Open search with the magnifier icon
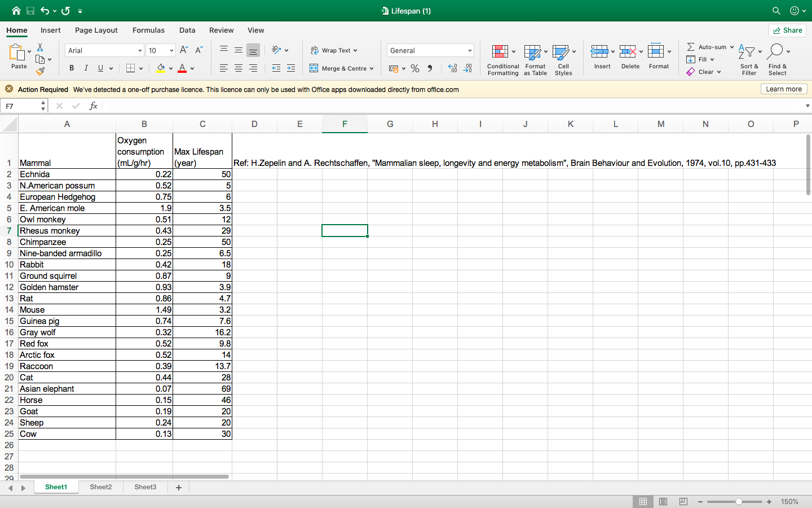Image resolution: width=812 pixels, height=508 pixels. [x=776, y=11]
